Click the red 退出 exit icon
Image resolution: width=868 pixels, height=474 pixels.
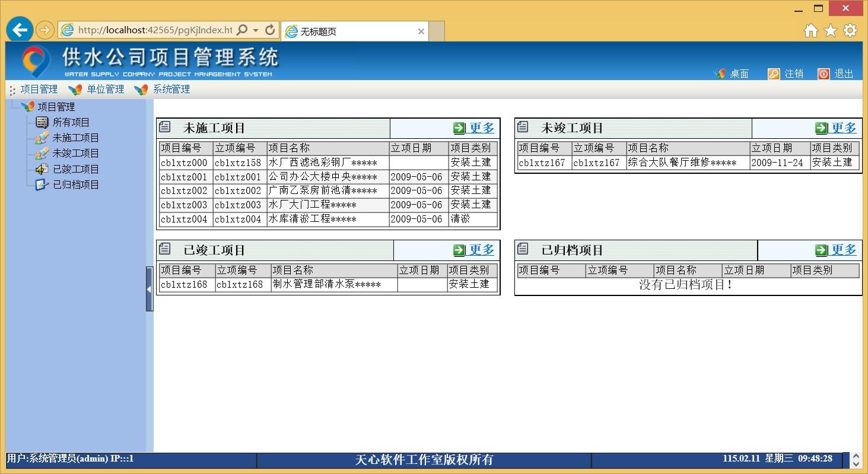click(x=824, y=74)
